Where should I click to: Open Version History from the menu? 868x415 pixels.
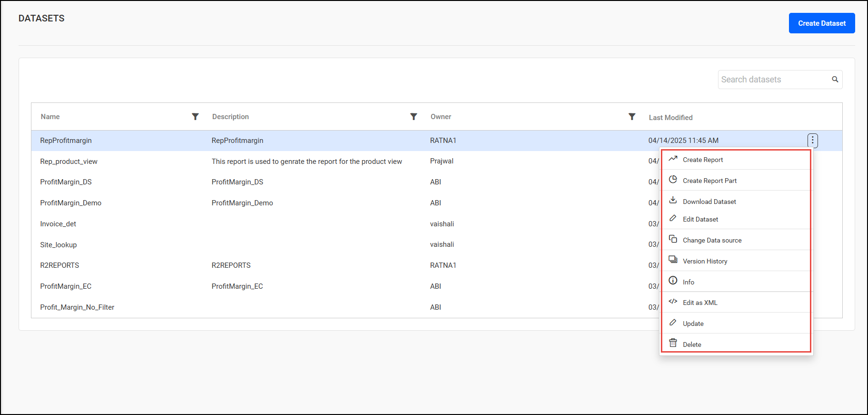click(x=705, y=261)
